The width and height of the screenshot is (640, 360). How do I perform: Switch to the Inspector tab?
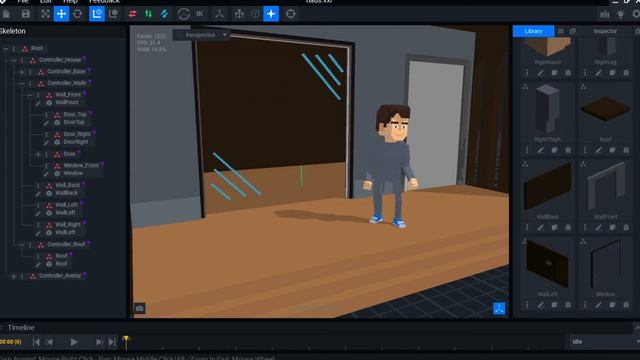coord(605,31)
